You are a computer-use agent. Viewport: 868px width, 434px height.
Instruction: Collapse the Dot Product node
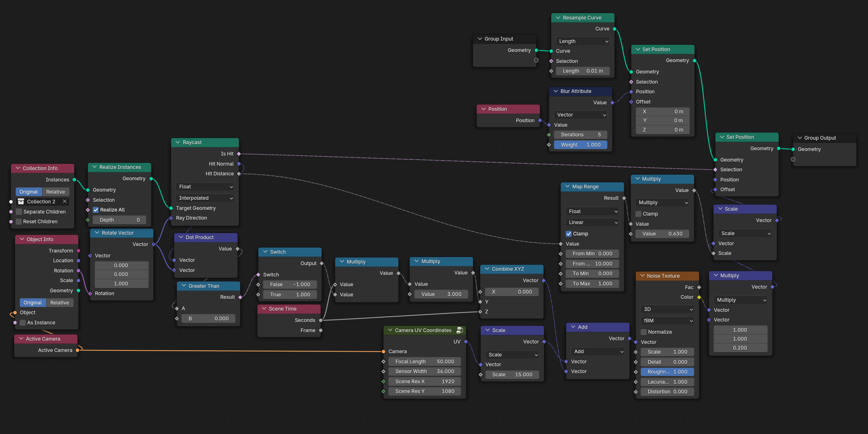[x=181, y=238]
